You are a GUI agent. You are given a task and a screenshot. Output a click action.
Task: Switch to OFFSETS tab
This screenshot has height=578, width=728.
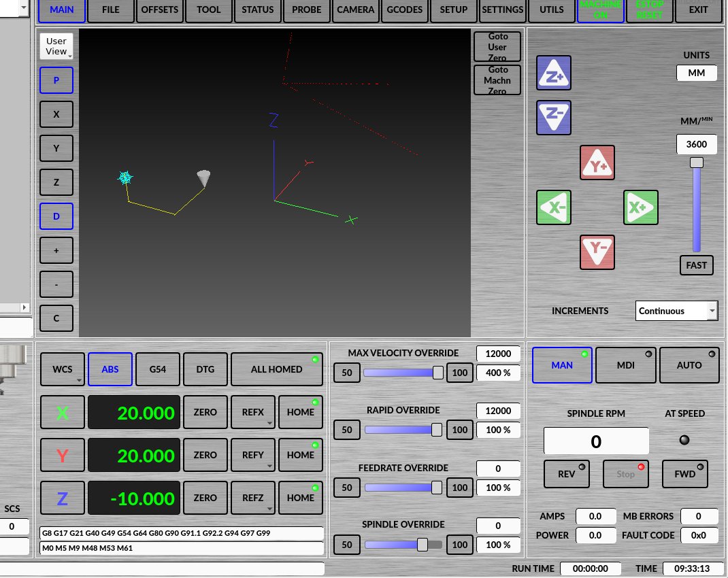point(160,10)
